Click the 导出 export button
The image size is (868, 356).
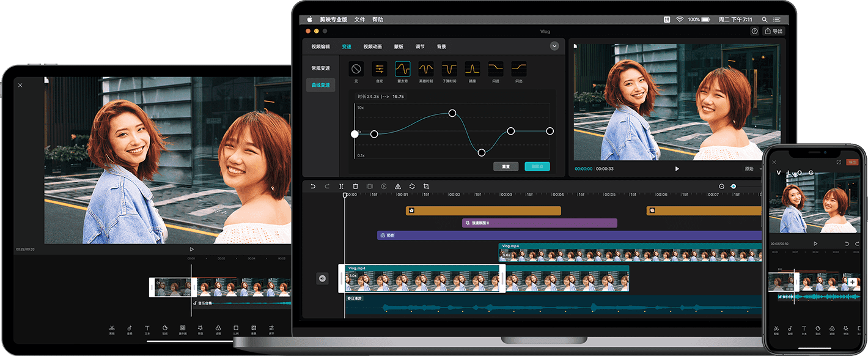coord(774,31)
